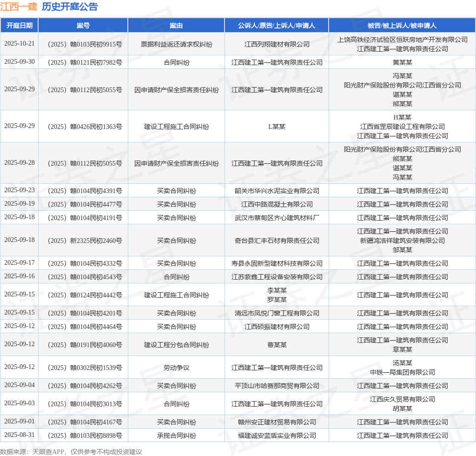This screenshot has height=456, width=476.
Task: Click plaintiff 平顶山市哈赛那商贸有限公司
Action: (277, 386)
